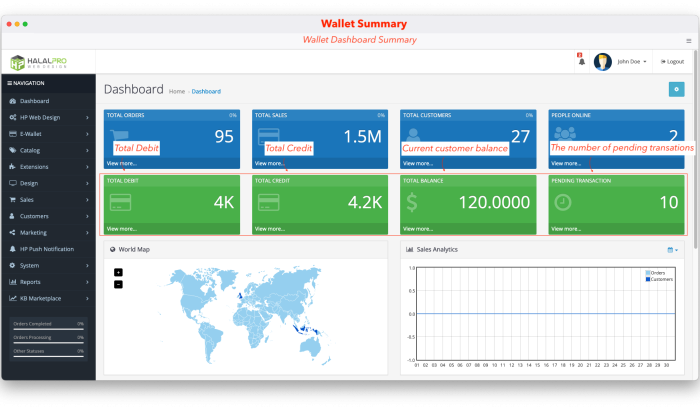This screenshot has height=410, width=700.
Task: Open the HP Push Notification menu item
Action: click(x=48, y=249)
